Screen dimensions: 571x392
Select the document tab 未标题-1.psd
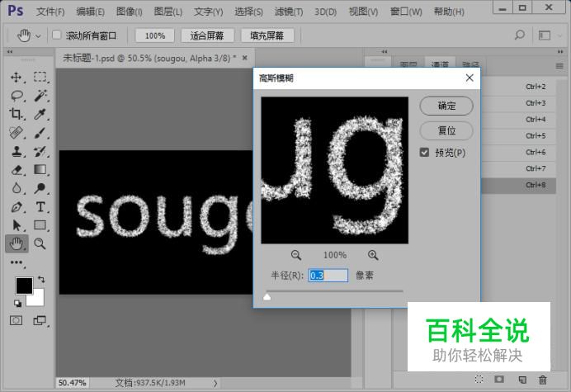pyautogui.click(x=149, y=58)
